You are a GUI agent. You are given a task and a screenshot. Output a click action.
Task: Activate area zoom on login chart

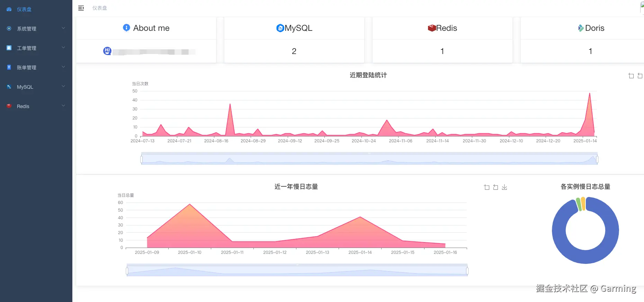[631, 75]
